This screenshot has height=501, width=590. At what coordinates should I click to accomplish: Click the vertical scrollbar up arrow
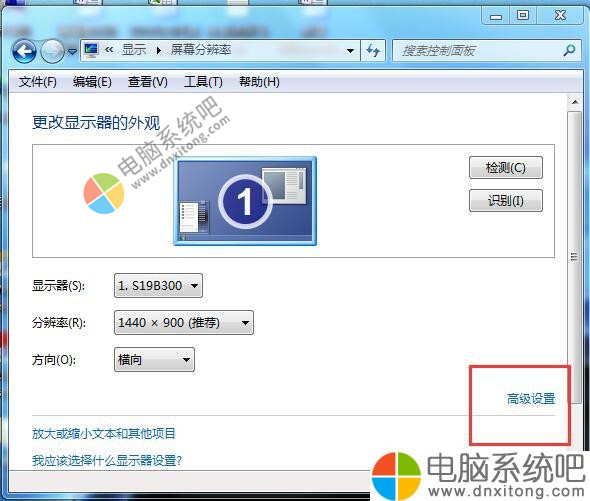click(x=575, y=102)
